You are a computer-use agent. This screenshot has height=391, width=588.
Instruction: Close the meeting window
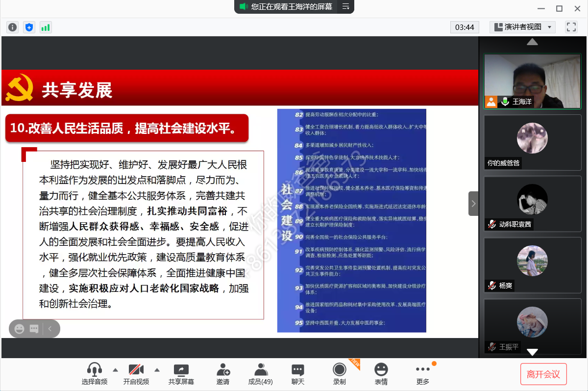(577, 8)
